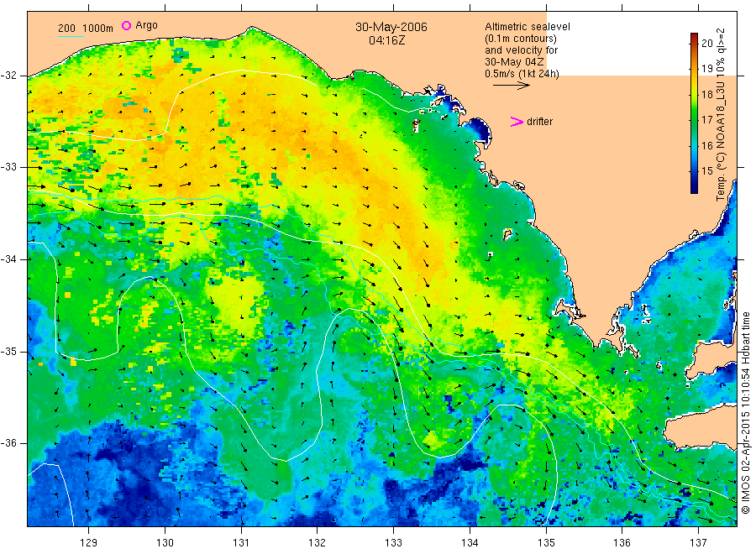The height and width of the screenshot is (554, 756).
Task: Click the magenta Argo circle legend marker
Action: 126,25
